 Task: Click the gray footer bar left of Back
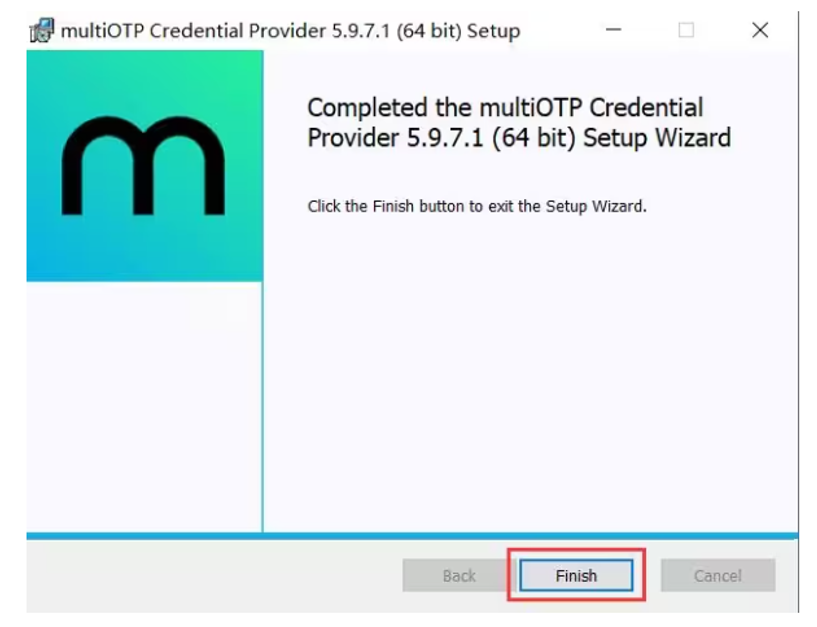pyautogui.click(x=214, y=575)
